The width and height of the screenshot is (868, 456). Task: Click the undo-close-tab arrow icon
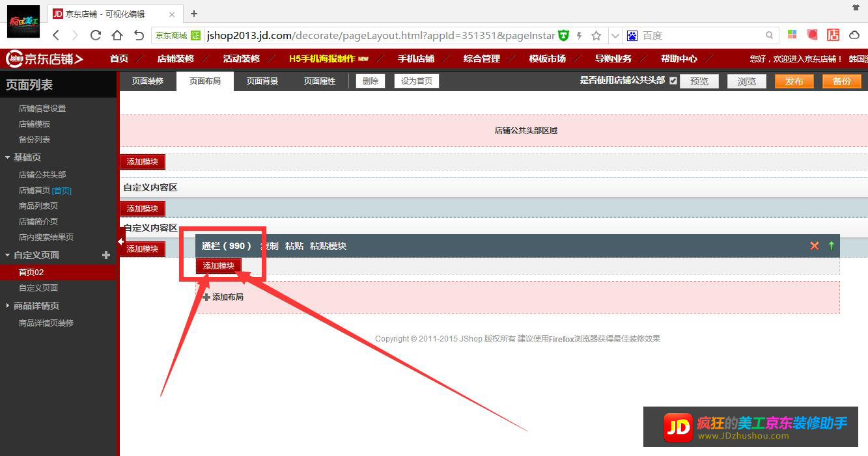(x=139, y=35)
